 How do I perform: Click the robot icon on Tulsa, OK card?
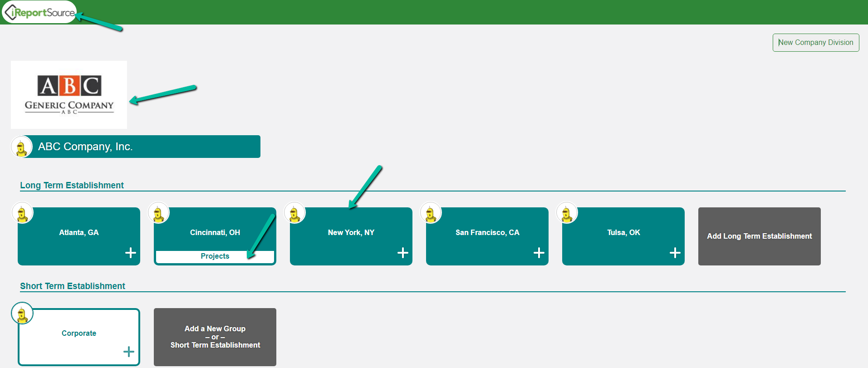567,213
